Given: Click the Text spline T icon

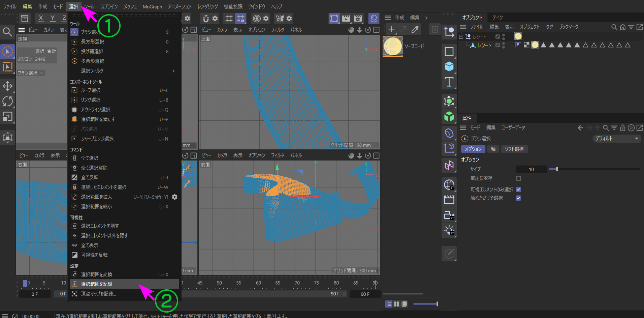Looking at the screenshot, I should pyautogui.click(x=449, y=82).
